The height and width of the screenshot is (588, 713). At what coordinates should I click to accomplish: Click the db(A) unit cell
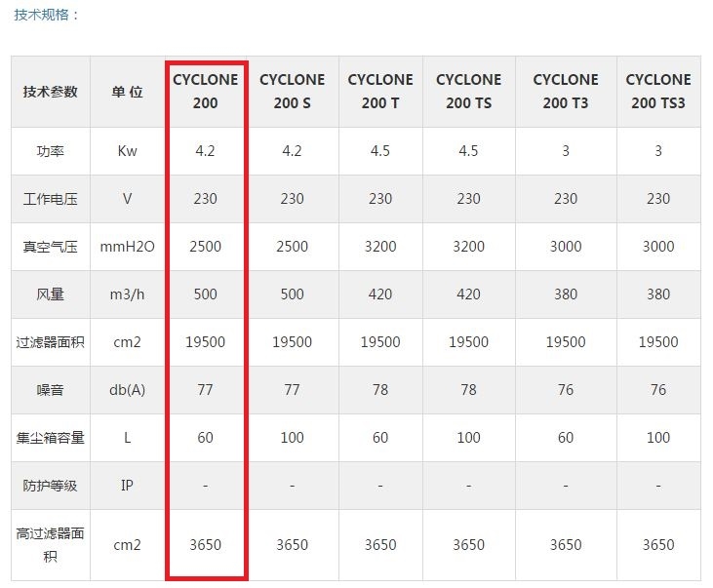click(128, 390)
